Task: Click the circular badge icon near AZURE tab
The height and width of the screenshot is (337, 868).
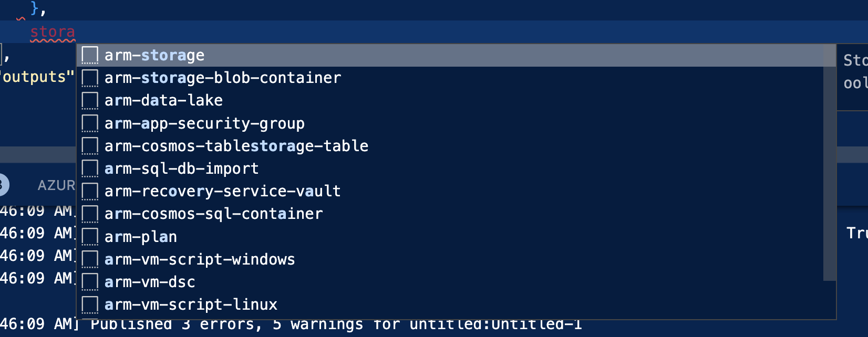Action: (x=3, y=185)
